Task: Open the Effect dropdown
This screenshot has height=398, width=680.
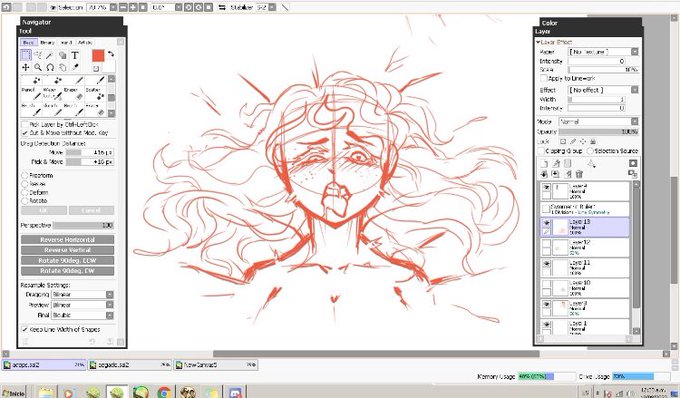Action: (634, 90)
